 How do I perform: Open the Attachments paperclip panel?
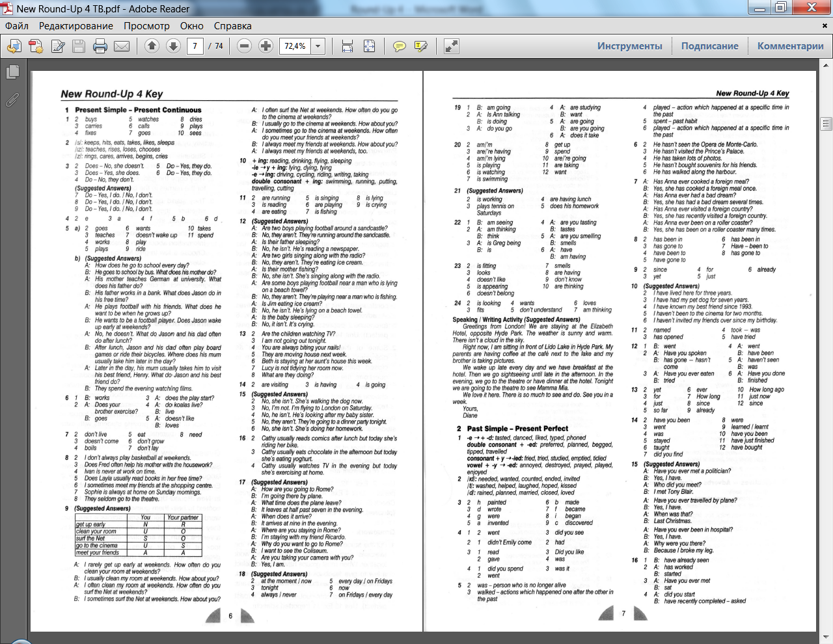12,99
